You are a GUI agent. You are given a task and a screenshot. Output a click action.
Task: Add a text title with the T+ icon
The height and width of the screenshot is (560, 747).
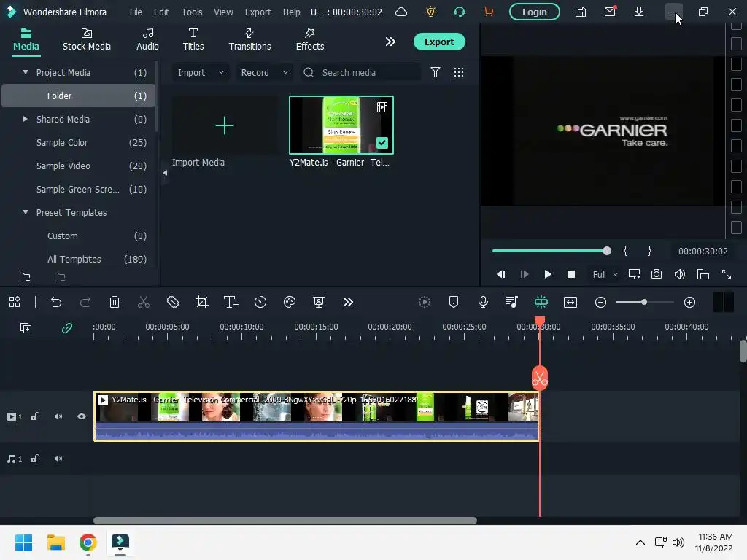tap(231, 302)
